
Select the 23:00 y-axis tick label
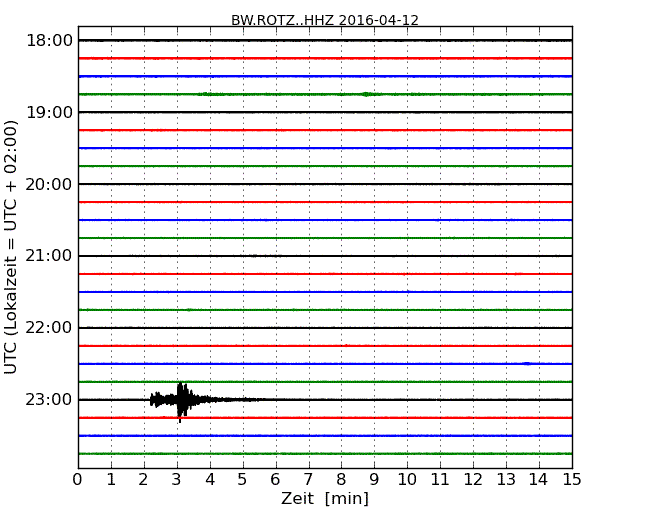pos(49,400)
